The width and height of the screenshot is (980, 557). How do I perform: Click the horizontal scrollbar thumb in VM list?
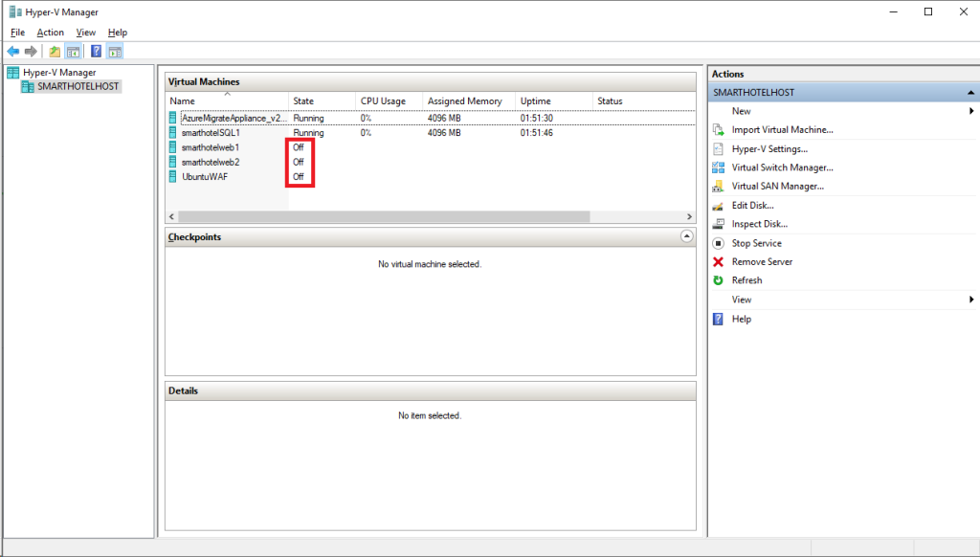(384, 217)
